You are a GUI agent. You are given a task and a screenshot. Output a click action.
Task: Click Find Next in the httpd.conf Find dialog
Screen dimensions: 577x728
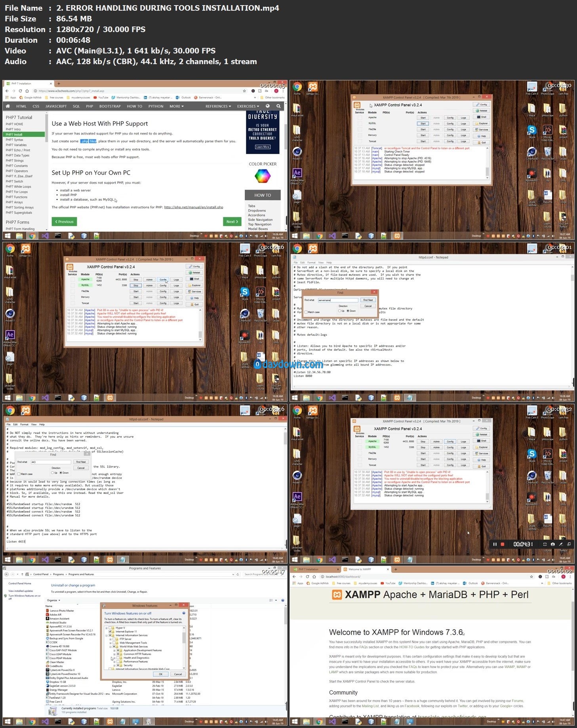(x=368, y=300)
